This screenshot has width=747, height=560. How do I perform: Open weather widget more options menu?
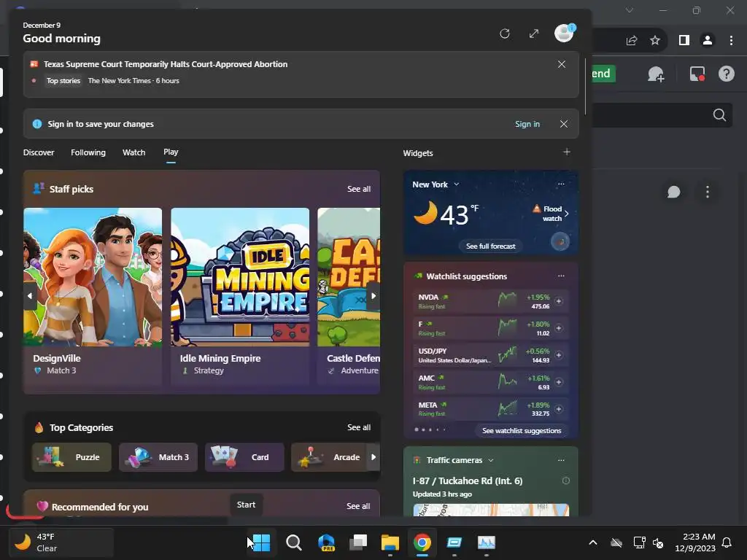(x=561, y=184)
